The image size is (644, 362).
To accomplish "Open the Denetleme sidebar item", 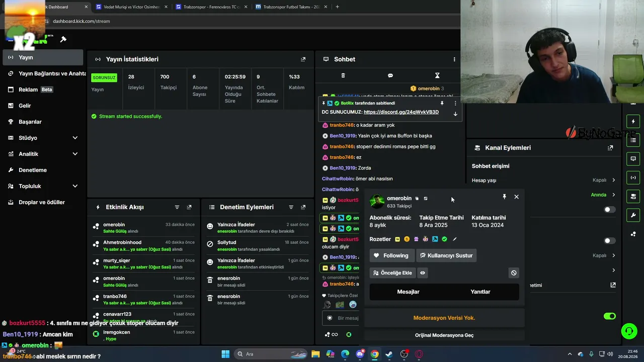I will point(43,170).
